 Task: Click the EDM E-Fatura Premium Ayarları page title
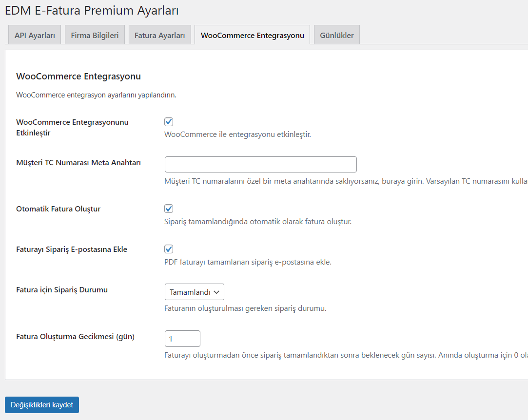pos(92,10)
